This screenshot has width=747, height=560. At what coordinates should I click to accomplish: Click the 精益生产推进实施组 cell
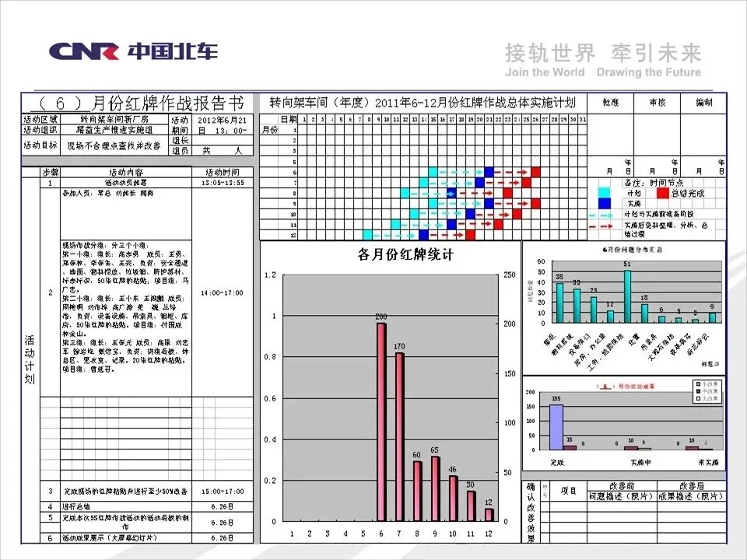tap(114, 130)
